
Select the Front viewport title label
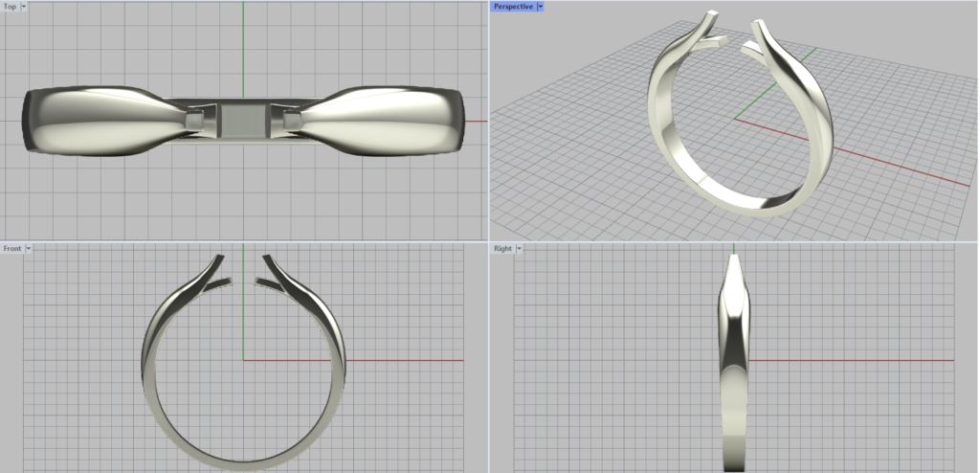tap(12, 248)
